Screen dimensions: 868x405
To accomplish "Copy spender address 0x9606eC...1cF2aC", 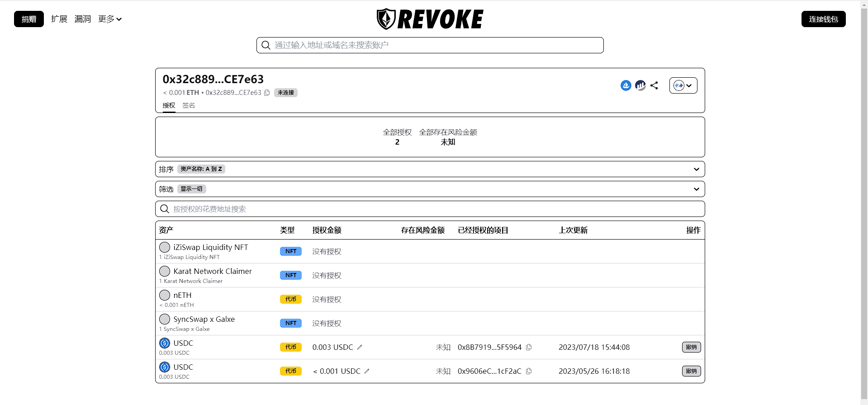I will pyautogui.click(x=529, y=371).
